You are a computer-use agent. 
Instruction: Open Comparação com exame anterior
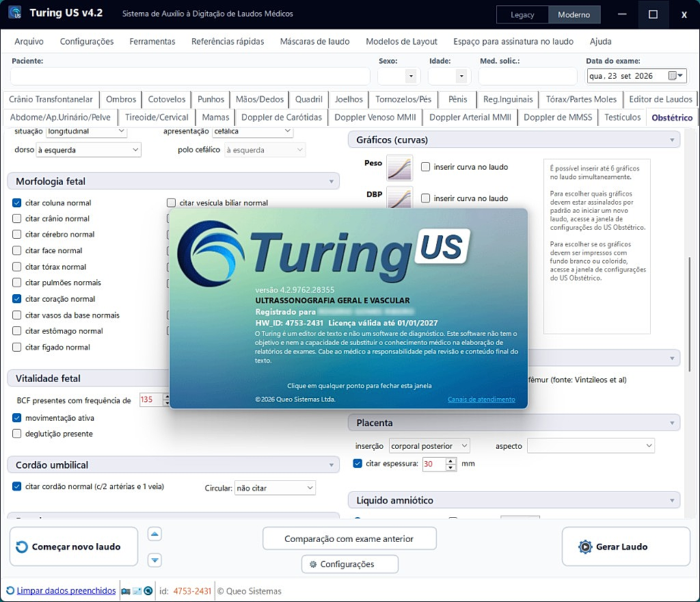(349, 538)
